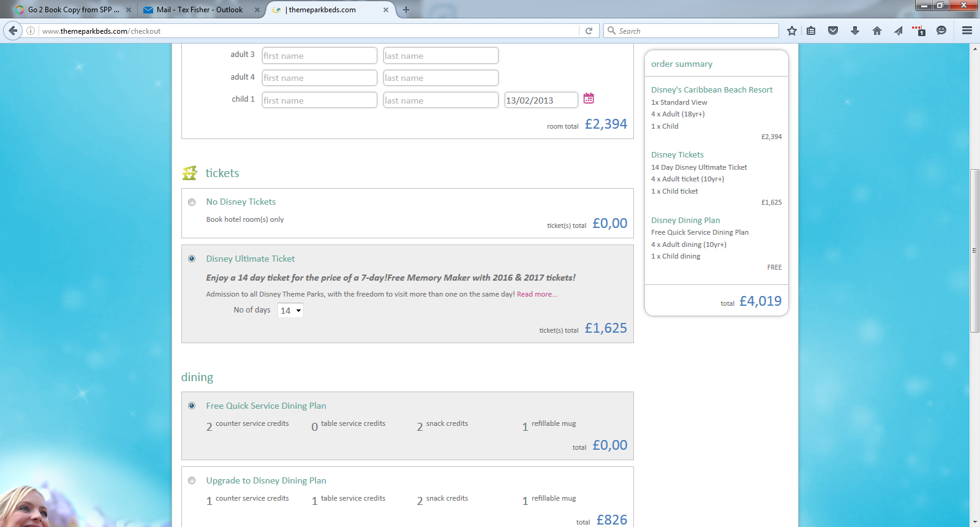Open the downloads arrow panel
Screen dimensions: 980x527
coord(855,31)
